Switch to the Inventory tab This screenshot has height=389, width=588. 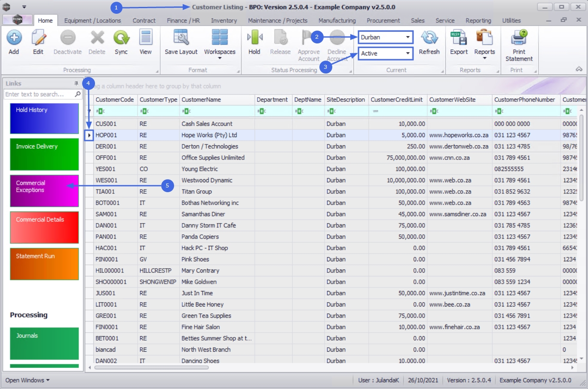[x=224, y=21]
